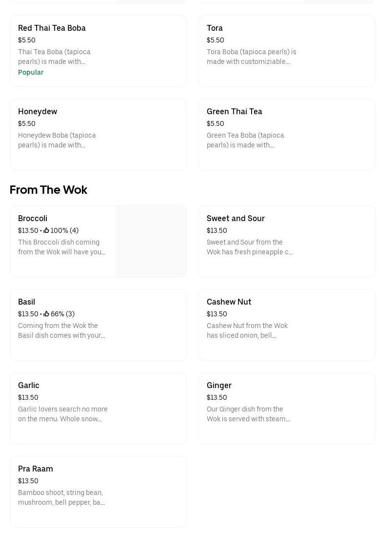392x534 pixels.
Task: Click the thumbs-up rating icon on Basil
Action: pyautogui.click(x=46, y=314)
